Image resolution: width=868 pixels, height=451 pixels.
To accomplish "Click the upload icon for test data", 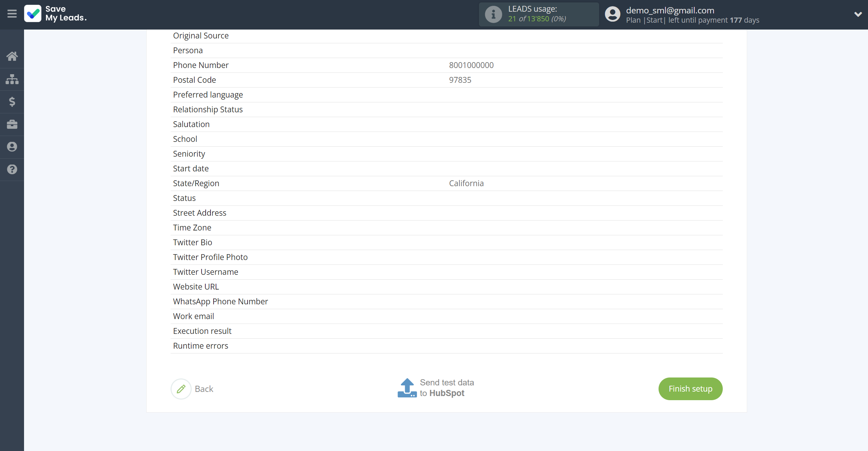I will click(x=407, y=388).
